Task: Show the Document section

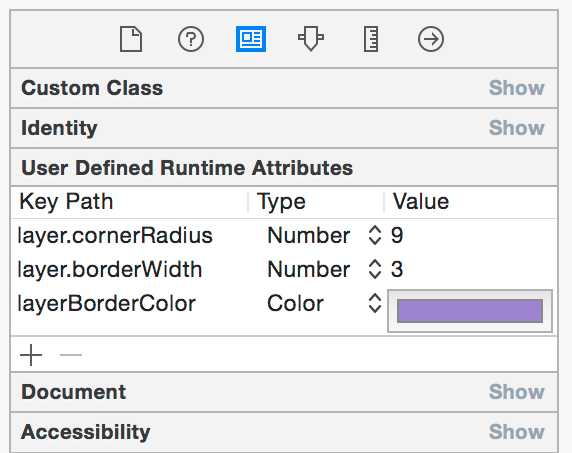Action: click(x=516, y=392)
